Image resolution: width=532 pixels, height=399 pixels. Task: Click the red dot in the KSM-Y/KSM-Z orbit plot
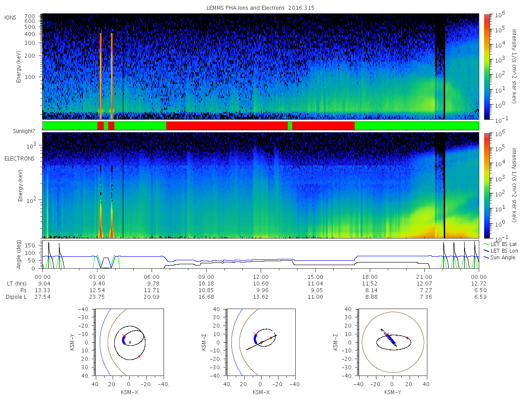(407, 338)
